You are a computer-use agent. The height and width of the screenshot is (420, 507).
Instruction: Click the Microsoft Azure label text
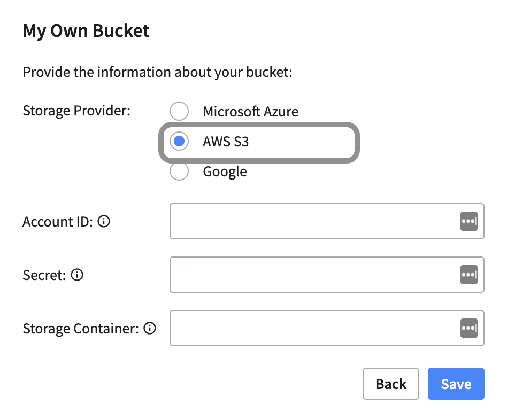tap(250, 111)
